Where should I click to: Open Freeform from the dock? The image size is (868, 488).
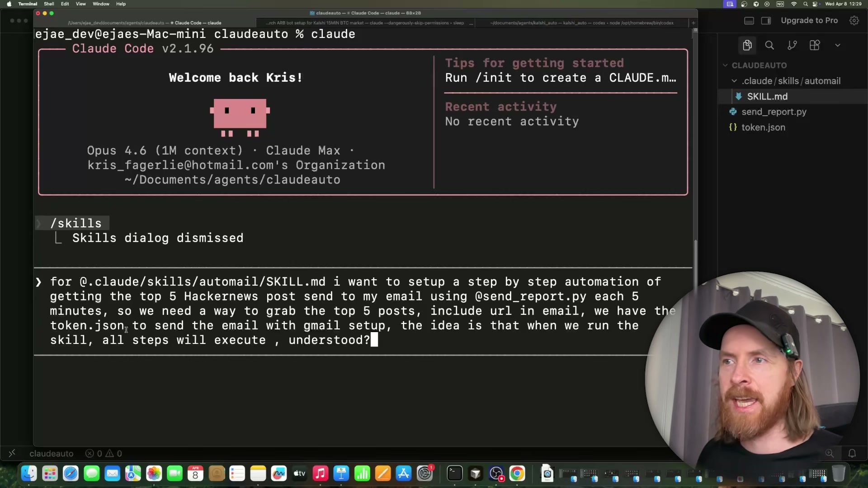(x=278, y=473)
